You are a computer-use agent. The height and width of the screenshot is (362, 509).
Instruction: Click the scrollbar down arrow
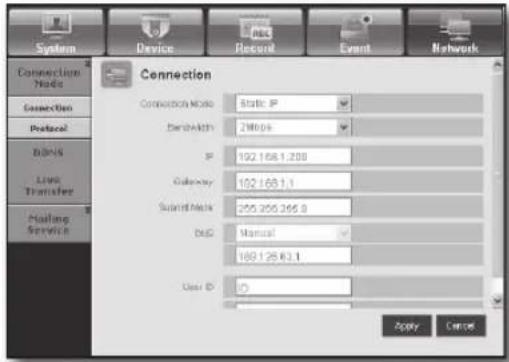[x=497, y=300]
